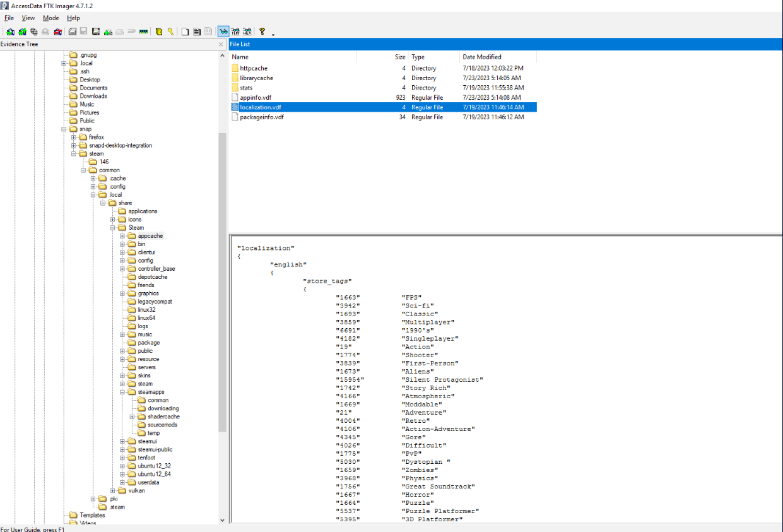Click the Remove Evidence Item icon
This screenshot has width=783, height=532.
45,32
